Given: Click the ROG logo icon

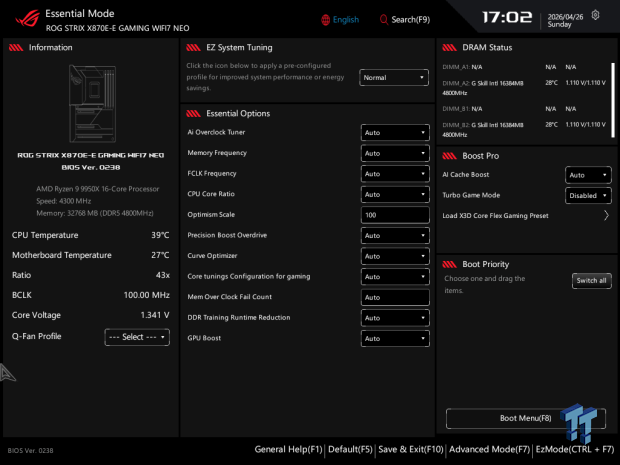Looking at the screenshot, I should 28,19.
